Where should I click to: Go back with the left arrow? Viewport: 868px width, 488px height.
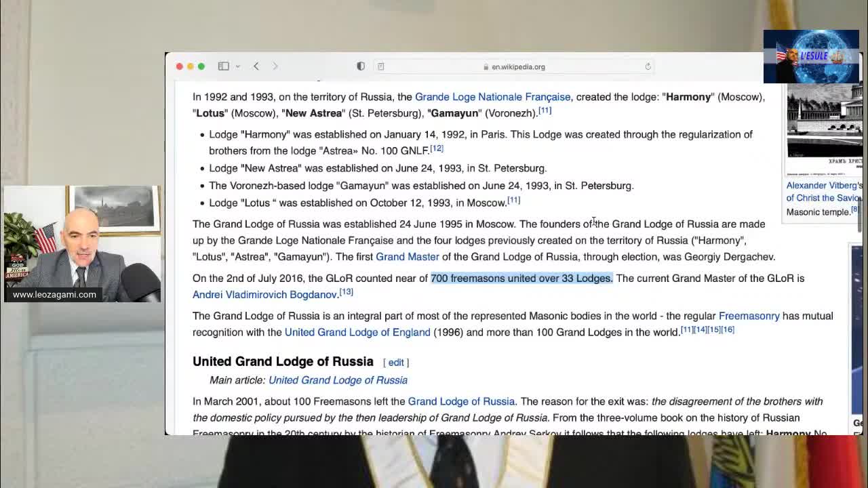256,66
